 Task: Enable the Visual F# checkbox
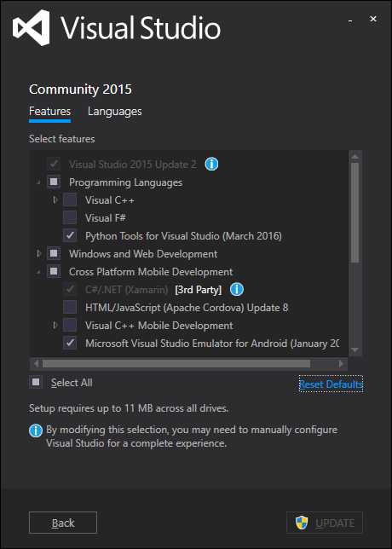point(70,217)
